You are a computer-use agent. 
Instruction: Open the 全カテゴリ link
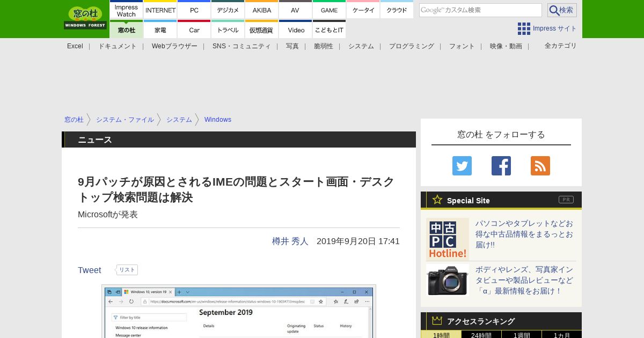tap(561, 46)
